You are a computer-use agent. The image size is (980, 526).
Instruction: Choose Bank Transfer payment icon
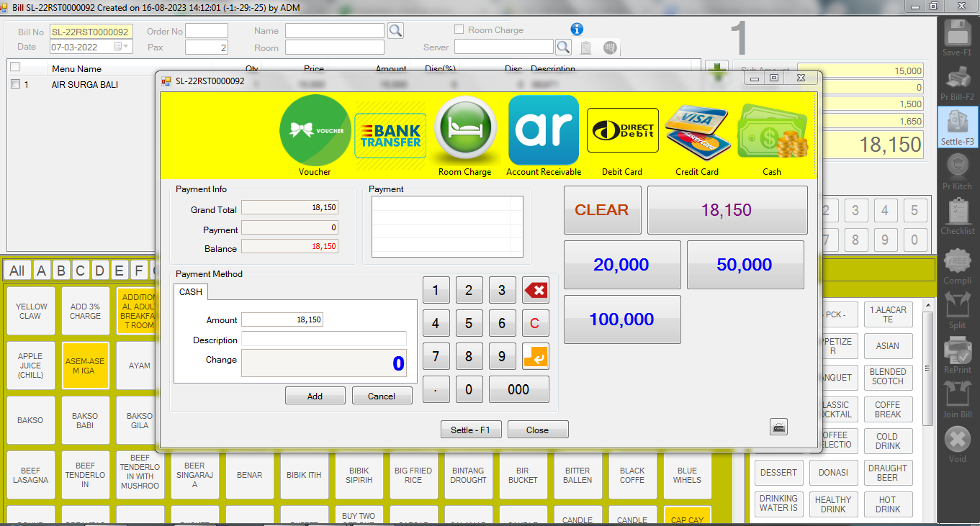pos(390,135)
